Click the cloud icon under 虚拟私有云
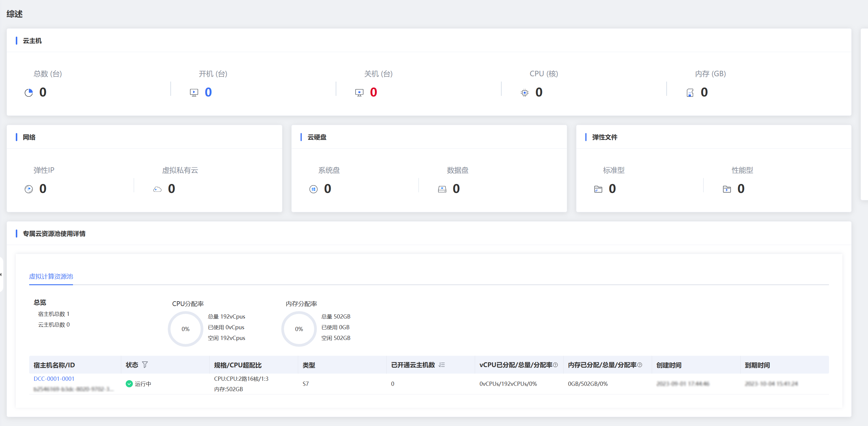The width and height of the screenshot is (868, 426). pyautogui.click(x=157, y=189)
